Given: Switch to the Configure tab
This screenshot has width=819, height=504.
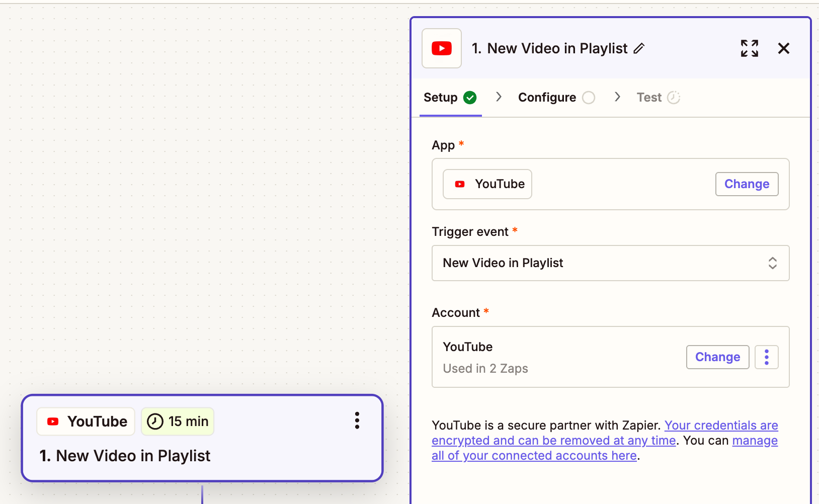Looking at the screenshot, I should (x=556, y=98).
